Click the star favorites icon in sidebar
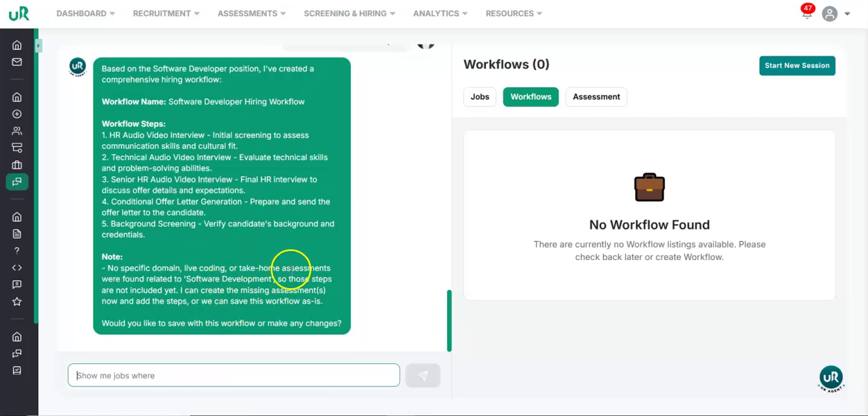 (x=17, y=301)
